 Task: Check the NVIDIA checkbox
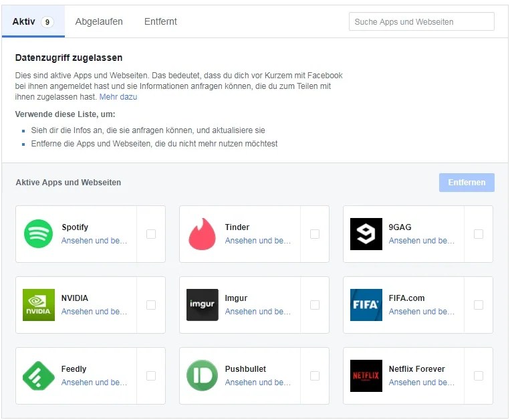click(x=151, y=305)
